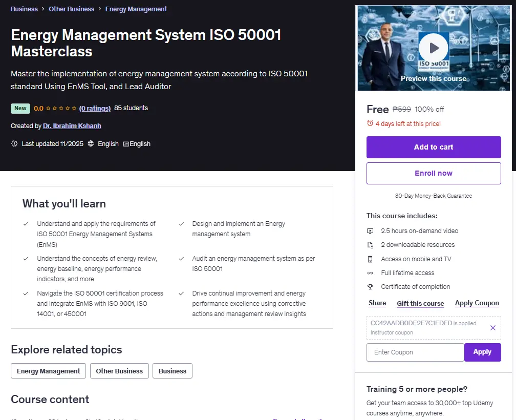View the (0 ratings) link

[95, 108]
